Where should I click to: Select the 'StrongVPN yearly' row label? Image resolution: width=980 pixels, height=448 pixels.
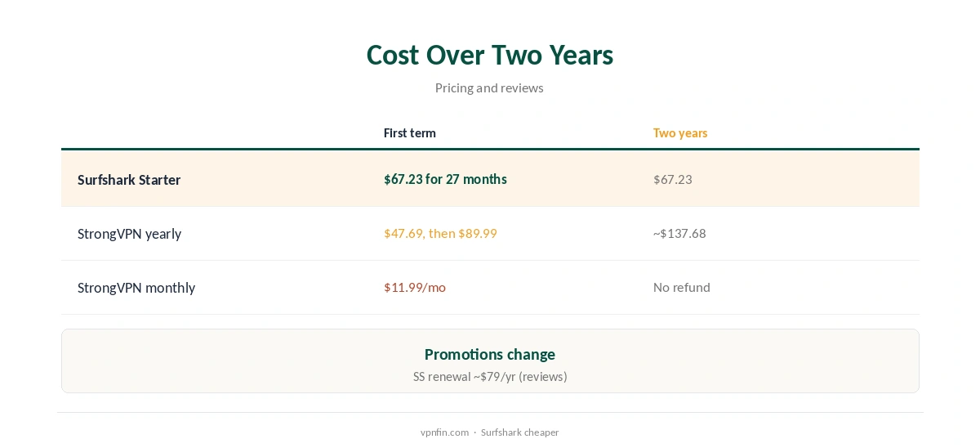coord(129,234)
